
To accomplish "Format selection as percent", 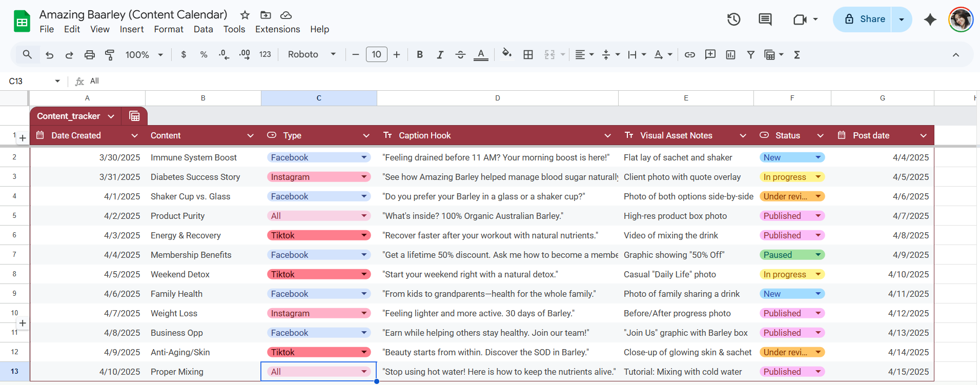I will click(203, 54).
